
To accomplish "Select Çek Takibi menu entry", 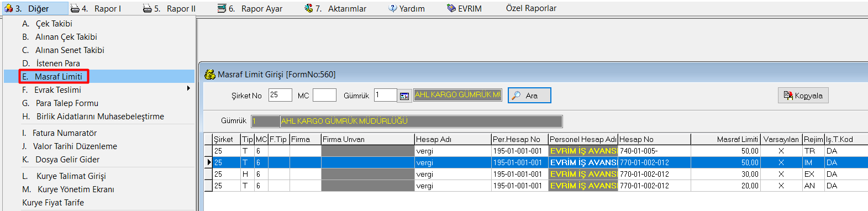I will (x=99, y=24).
